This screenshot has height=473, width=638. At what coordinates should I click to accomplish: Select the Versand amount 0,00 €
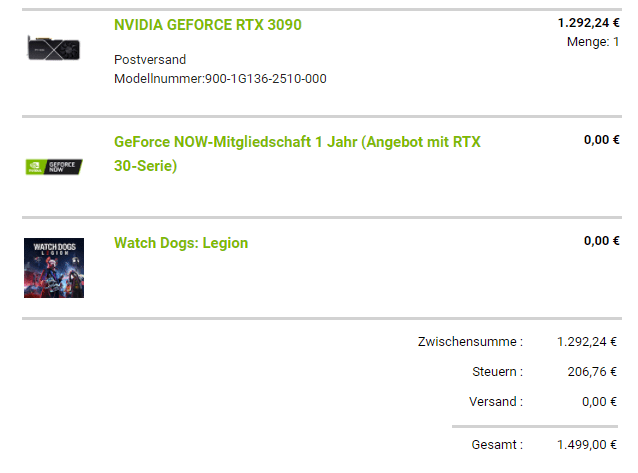pyautogui.click(x=599, y=402)
